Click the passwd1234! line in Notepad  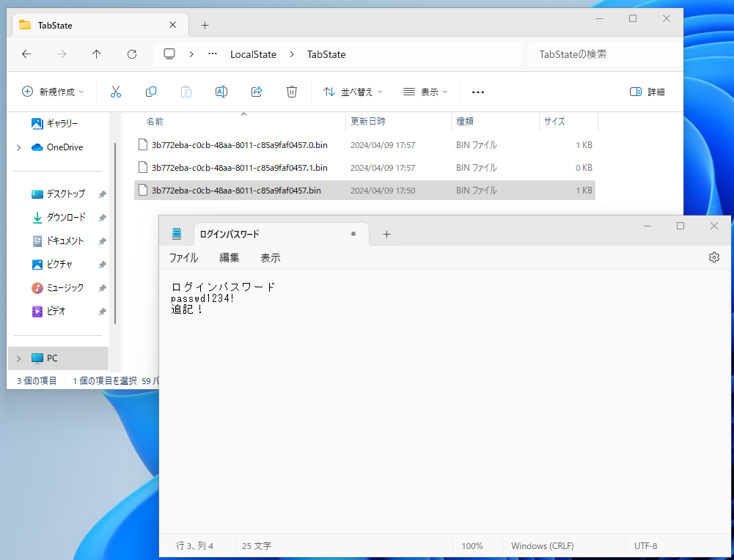coord(202,298)
